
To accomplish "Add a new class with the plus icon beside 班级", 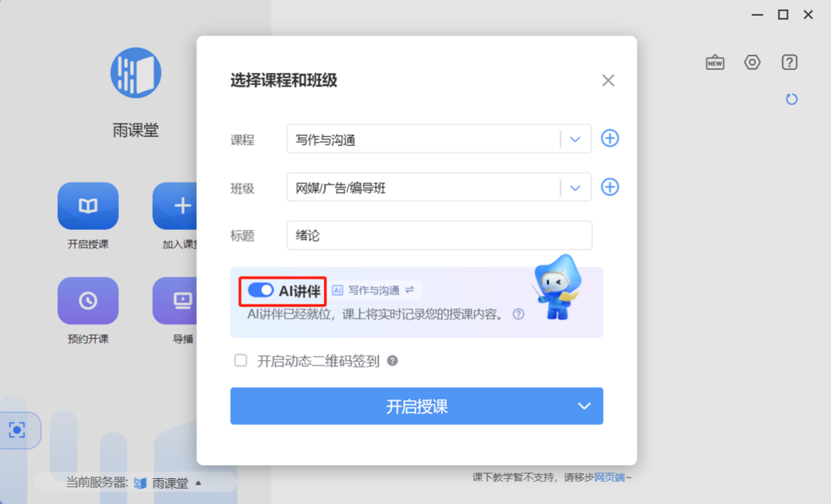I will pos(610,187).
